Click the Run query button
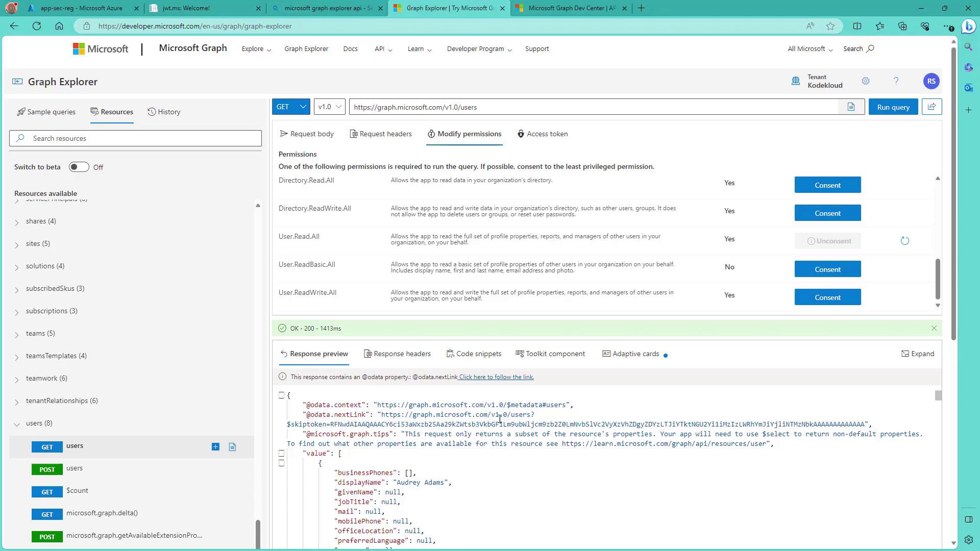 (893, 107)
